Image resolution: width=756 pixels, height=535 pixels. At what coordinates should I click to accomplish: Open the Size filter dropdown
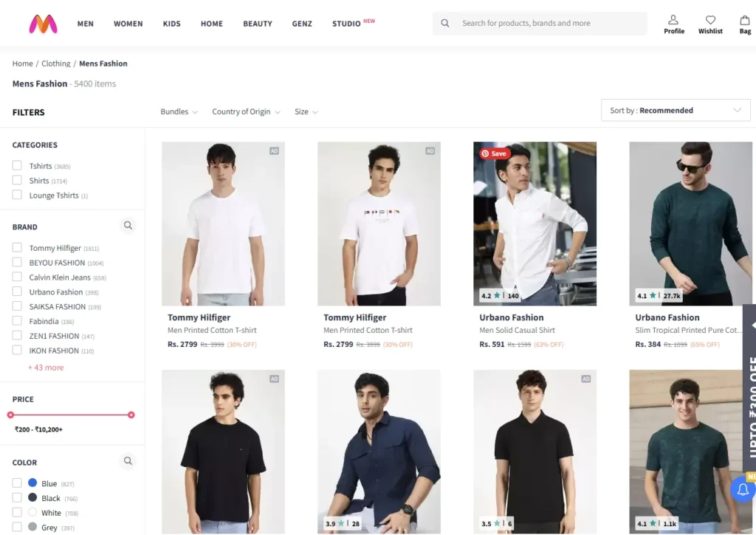point(306,112)
